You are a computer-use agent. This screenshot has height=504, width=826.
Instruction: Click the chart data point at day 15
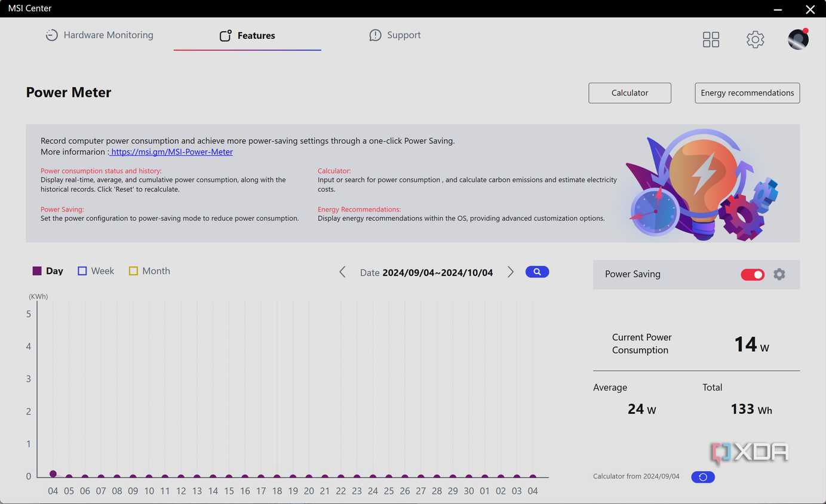229,477
